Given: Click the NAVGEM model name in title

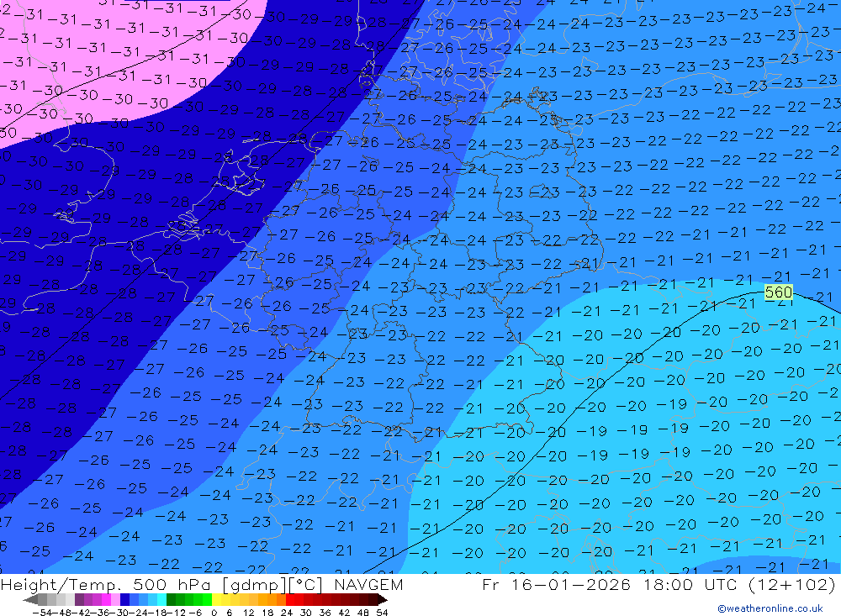Looking at the screenshot, I should coord(368,584).
